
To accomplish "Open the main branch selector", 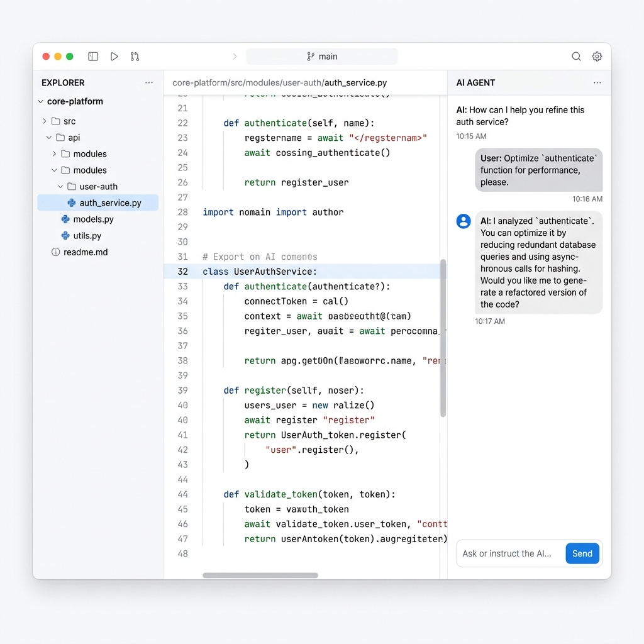I will pyautogui.click(x=321, y=56).
